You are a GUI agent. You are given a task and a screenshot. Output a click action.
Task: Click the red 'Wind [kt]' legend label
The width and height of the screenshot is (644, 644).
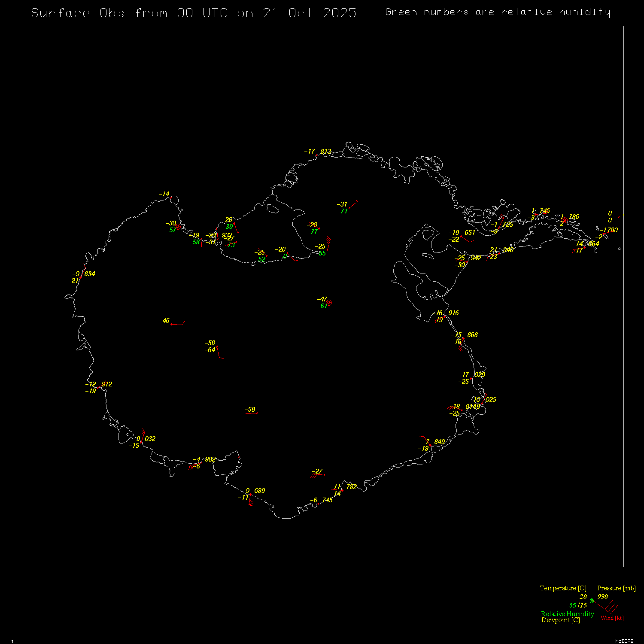612,618
